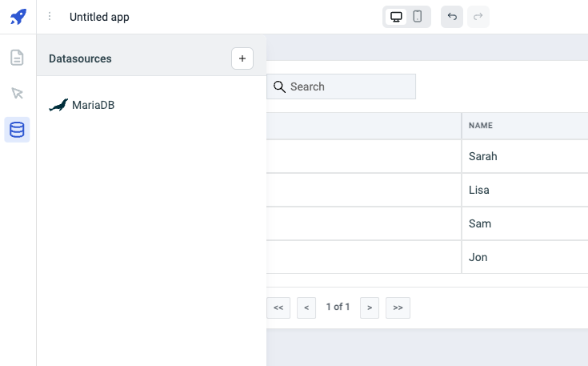Open the Inspector cursor icon
Image resolution: width=588 pixels, height=366 pixels.
[18, 94]
